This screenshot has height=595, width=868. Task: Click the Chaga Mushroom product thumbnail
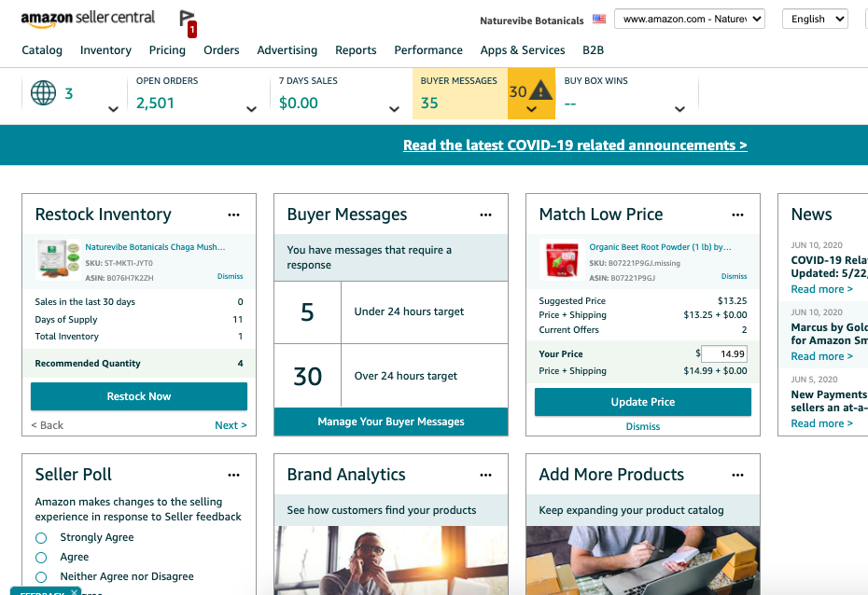[58, 260]
